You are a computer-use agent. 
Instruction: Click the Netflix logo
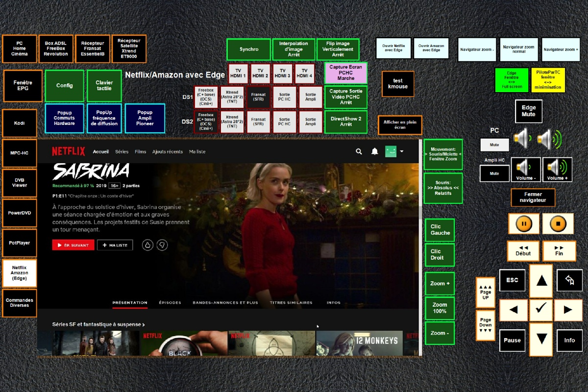pos(68,151)
